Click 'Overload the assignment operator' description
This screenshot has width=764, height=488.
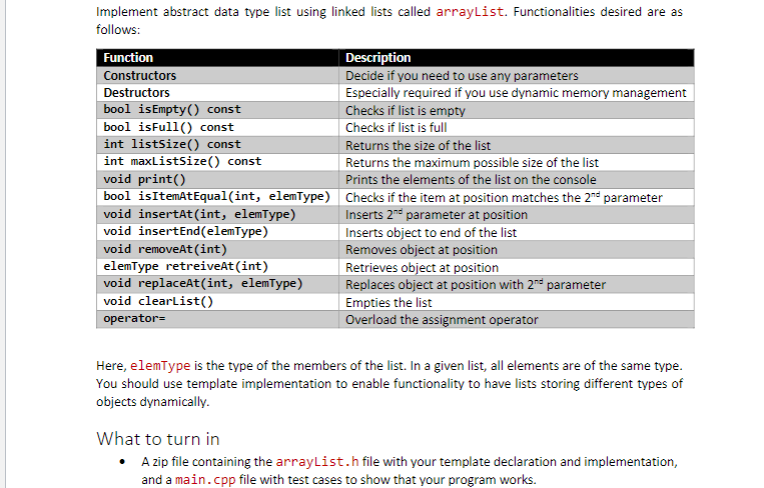click(442, 319)
